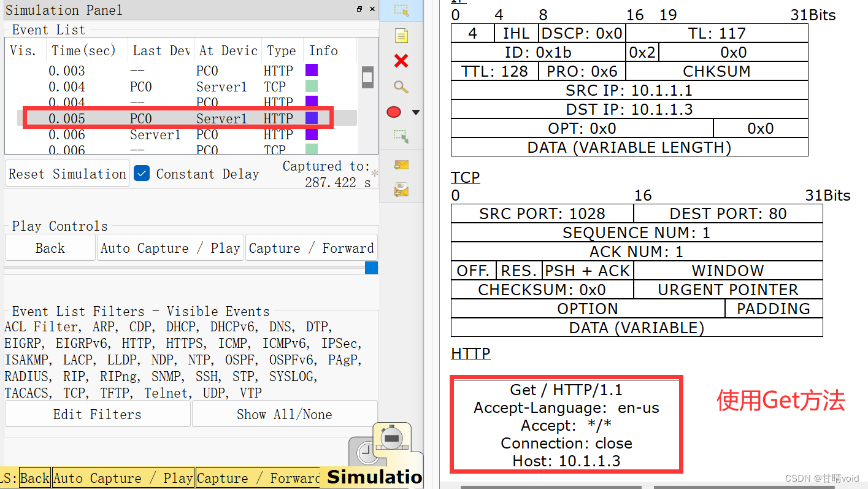Click the Show All/None button
This screenshot has width=868, height=489.
(x=285, y=414)
